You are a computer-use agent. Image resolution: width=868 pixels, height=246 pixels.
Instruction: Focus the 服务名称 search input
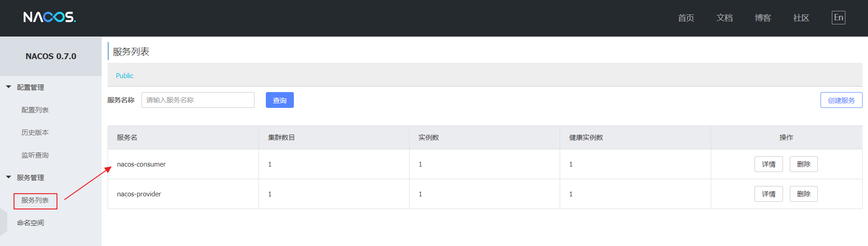click(x=198, y=100)
